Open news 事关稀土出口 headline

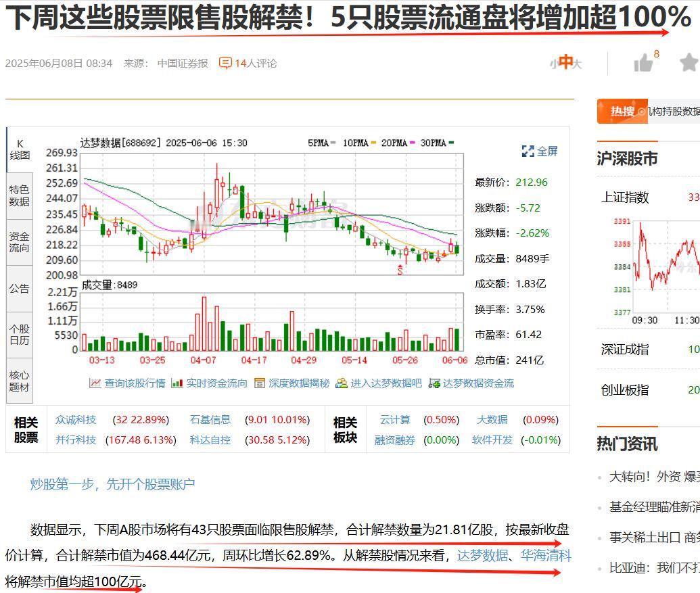click(x=655, y=538)
